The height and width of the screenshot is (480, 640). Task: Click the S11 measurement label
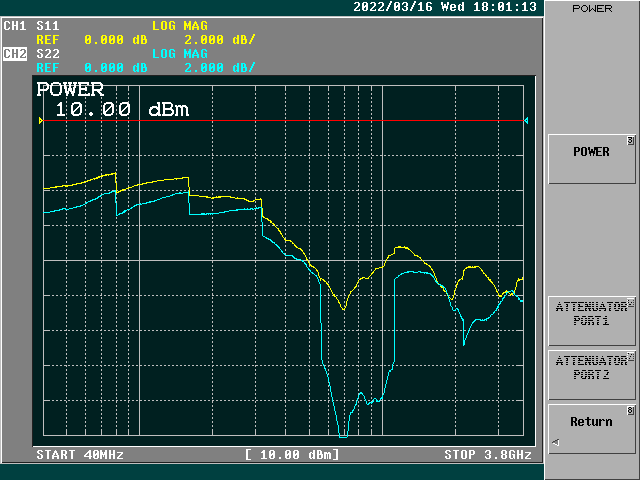(48, 26)
